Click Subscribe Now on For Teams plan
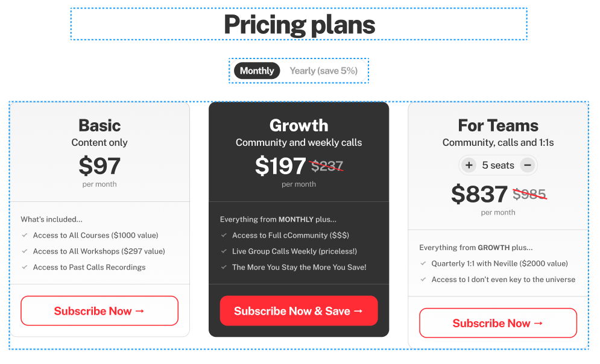 (497, 323)
